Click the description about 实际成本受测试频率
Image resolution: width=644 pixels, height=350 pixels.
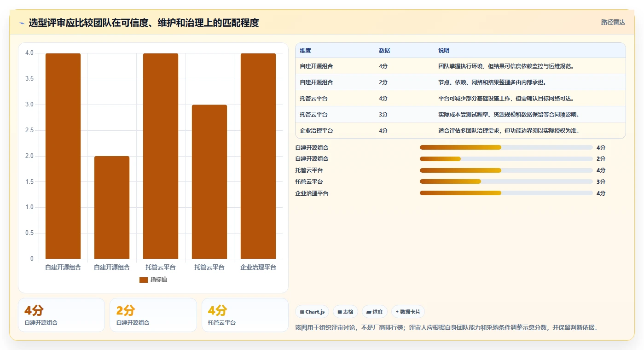tap(509, 115)
